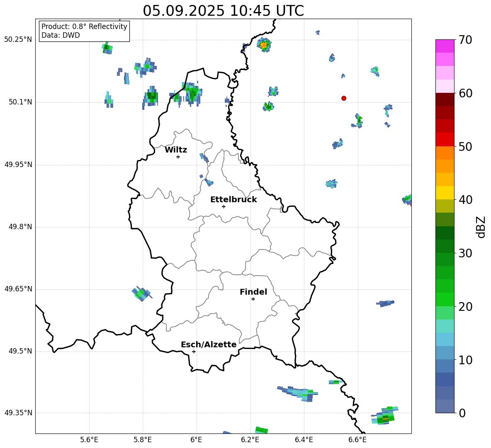Select the Wiltz station cross marker

[178, 157]
